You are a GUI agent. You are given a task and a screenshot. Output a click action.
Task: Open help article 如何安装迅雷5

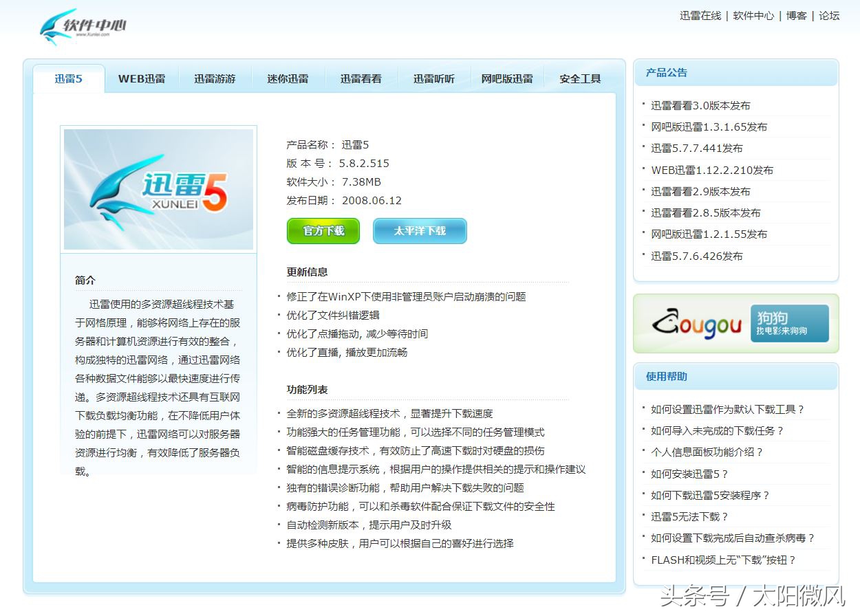pos(690,474)
